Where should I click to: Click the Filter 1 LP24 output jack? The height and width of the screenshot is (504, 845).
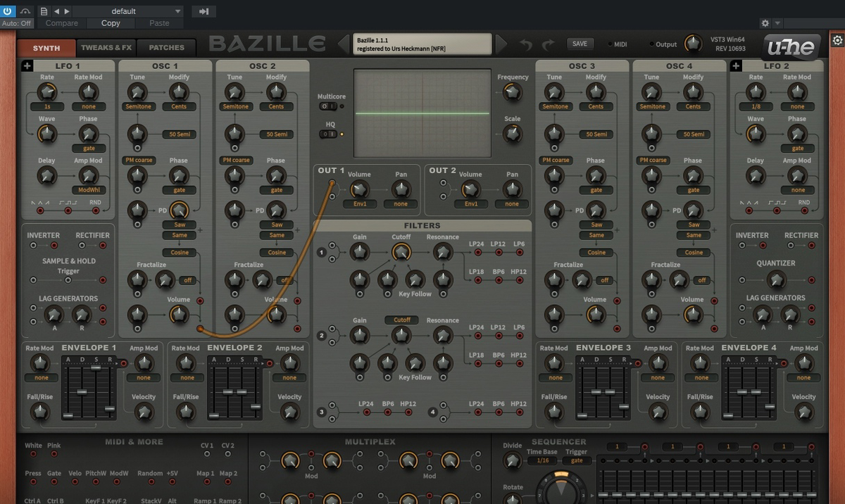click(x=477, y=253)
